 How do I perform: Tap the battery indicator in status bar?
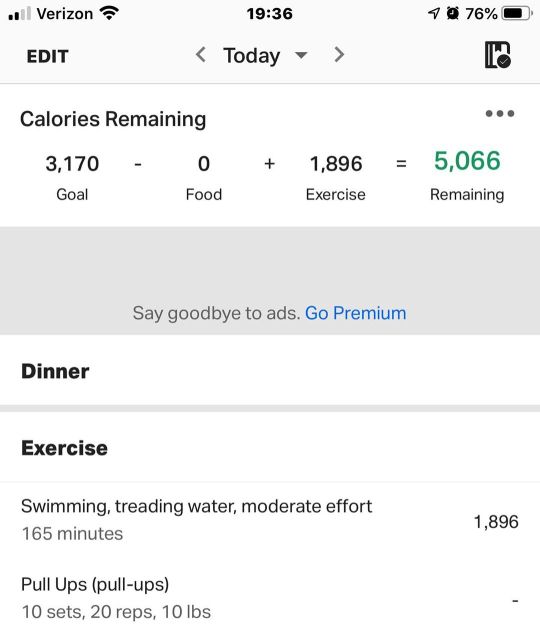(517, 14)
